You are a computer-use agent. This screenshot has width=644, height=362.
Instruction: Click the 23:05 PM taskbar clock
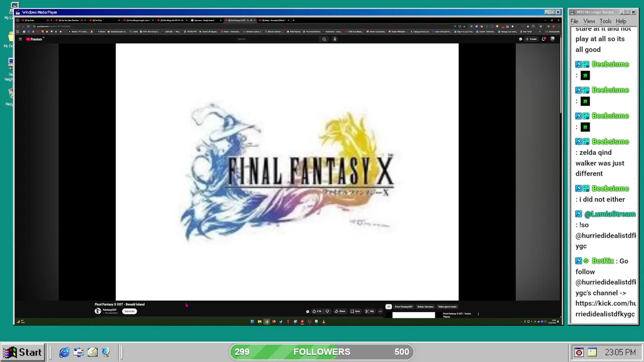(620, 352)
